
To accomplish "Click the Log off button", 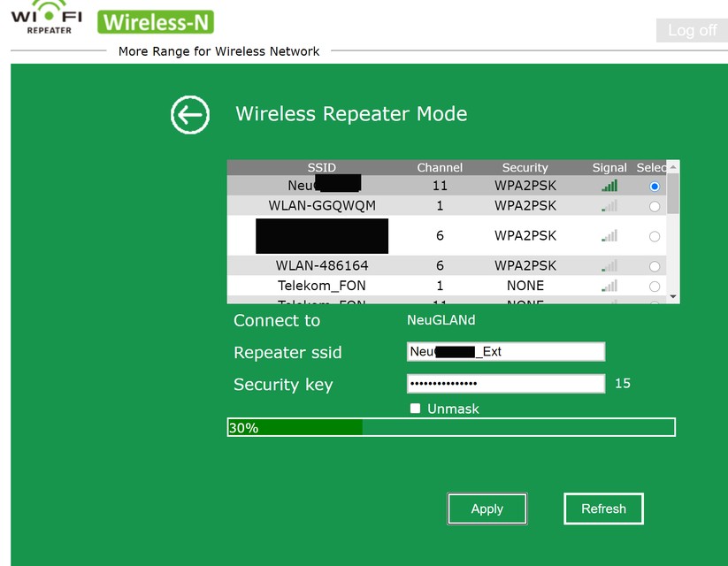I will [692, 30].
